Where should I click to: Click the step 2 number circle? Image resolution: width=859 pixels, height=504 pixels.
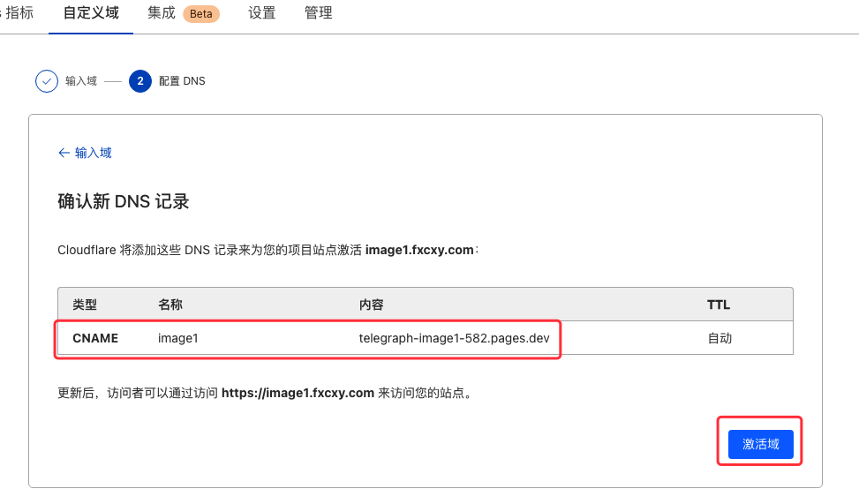[x=140, y=81]
